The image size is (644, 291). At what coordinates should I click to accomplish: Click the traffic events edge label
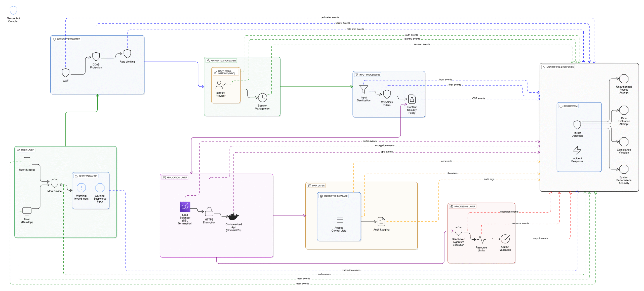(369, 141)
